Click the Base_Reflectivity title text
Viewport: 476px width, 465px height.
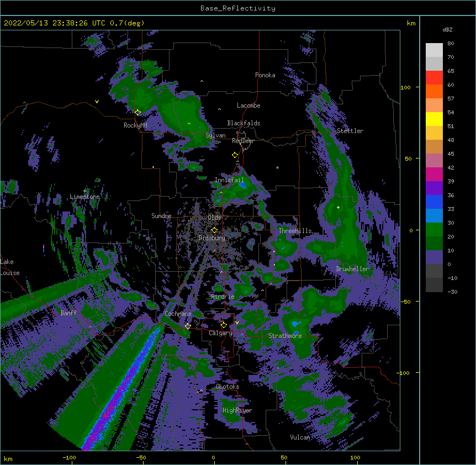238,8
